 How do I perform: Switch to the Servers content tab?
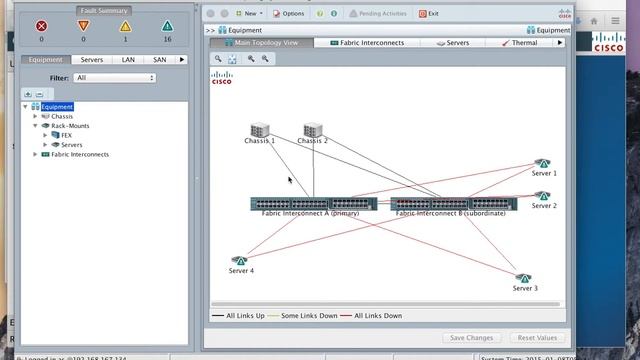tap(453, 42)
